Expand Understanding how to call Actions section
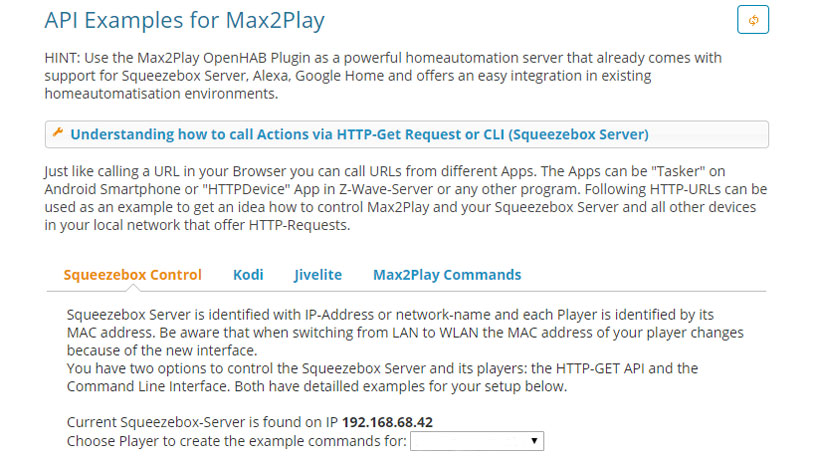The width and height of the screenshot is (818, 460). coord(359,135)
